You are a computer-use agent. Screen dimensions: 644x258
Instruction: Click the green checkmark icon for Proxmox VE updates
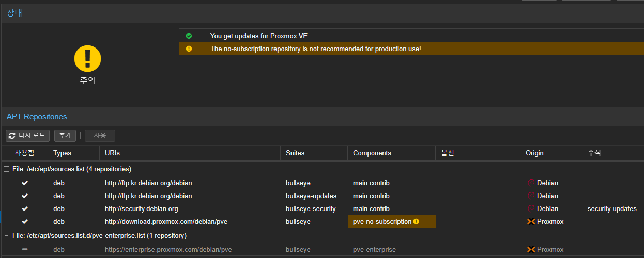(189, 36)
